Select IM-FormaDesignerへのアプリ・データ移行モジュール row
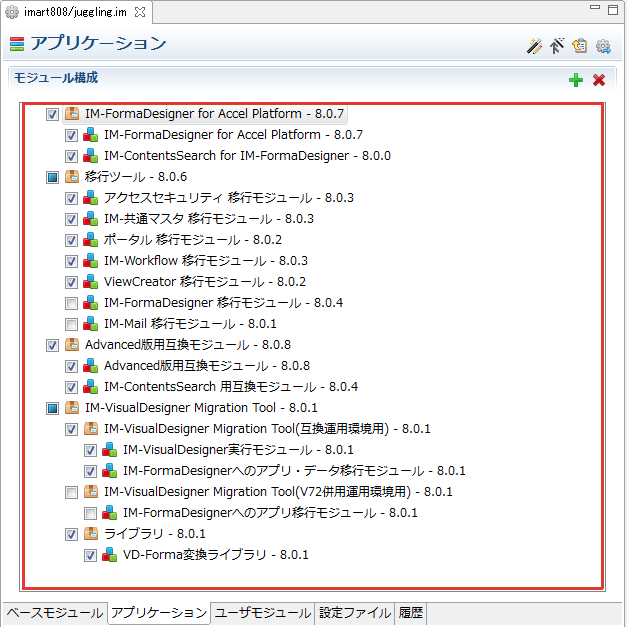Viewport: 627px width, 627px height. pos(294,471)
